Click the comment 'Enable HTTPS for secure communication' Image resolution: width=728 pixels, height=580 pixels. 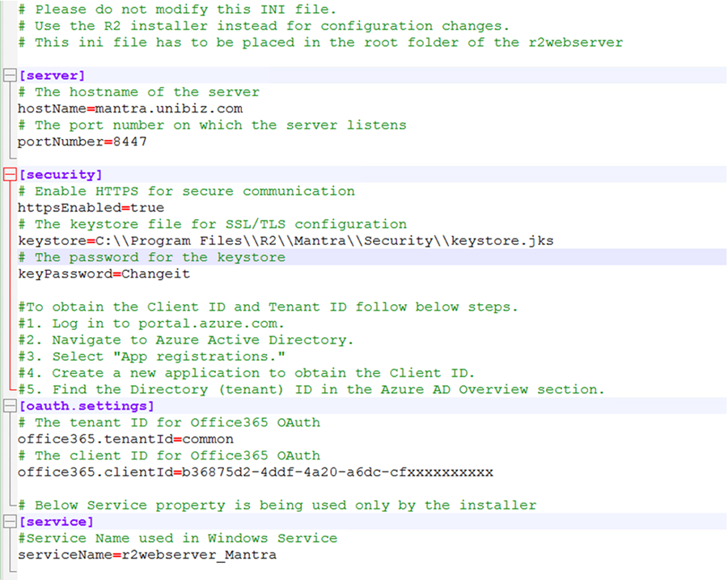point(186,192)
